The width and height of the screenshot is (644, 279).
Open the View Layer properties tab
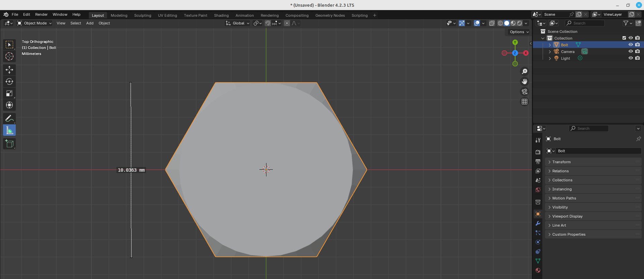click(x=538, y=171)
